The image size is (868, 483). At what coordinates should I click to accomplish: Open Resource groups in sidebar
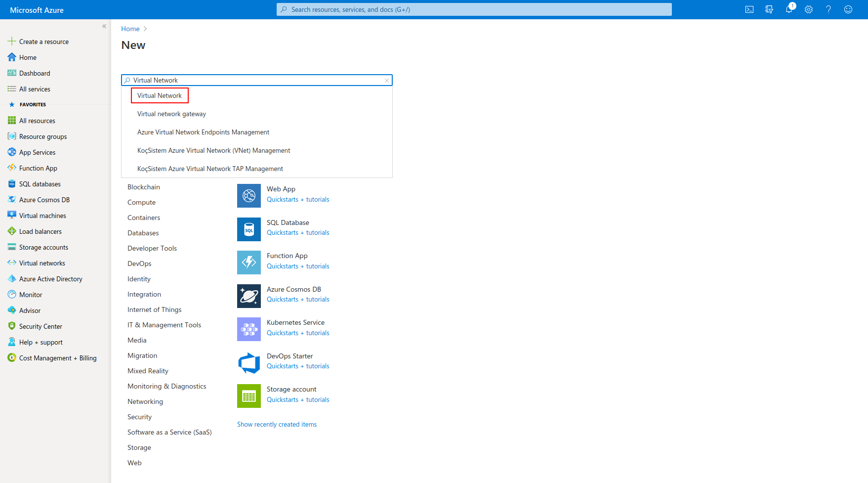coord(37,136)
